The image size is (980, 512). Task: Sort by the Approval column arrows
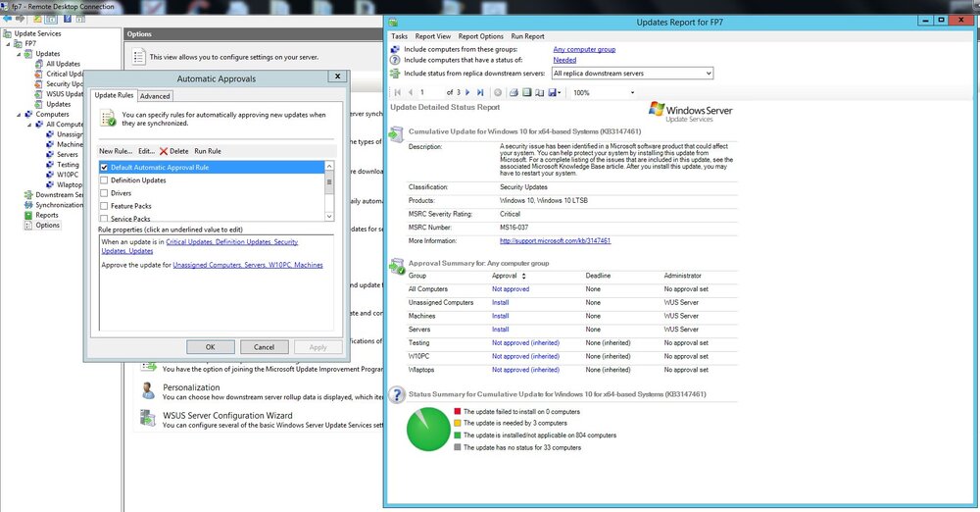click(x=523, y=276)
